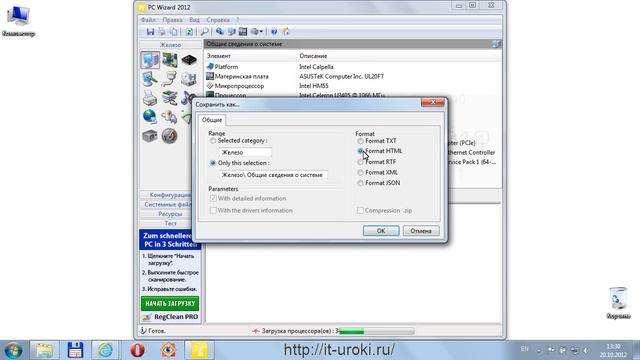Click the RegClean PRO ad link
Viewport: 640px width, 360px height.
tap(176, 317)
